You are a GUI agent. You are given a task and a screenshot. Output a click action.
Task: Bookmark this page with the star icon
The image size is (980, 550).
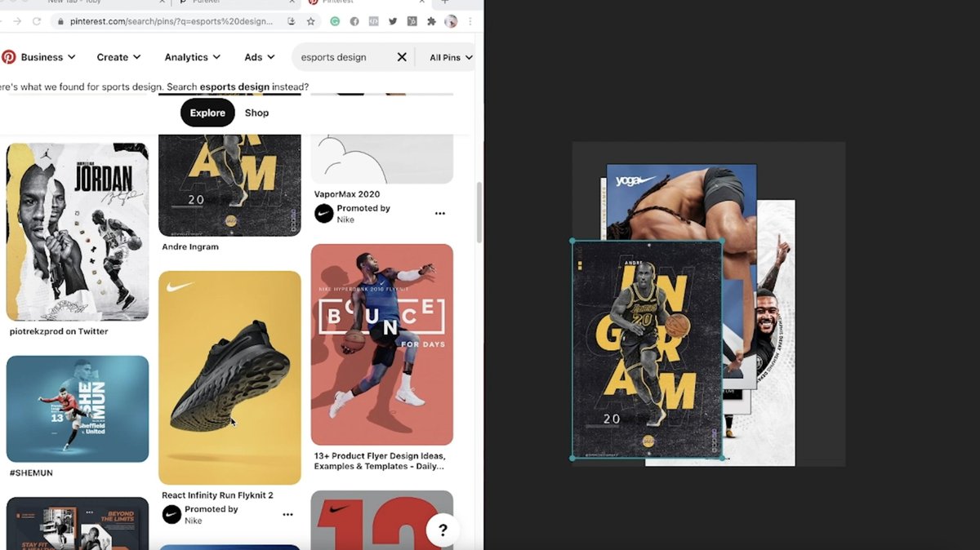[310, 21]
